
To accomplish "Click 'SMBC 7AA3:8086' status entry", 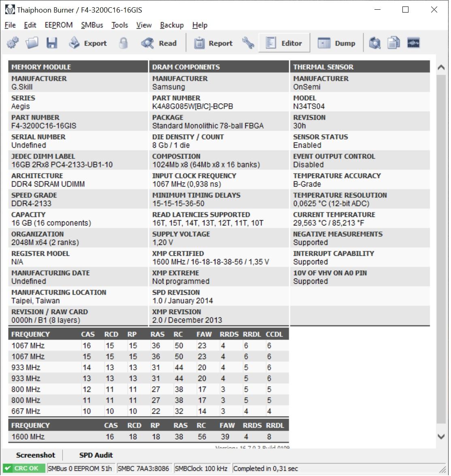I will coord(143,468).
